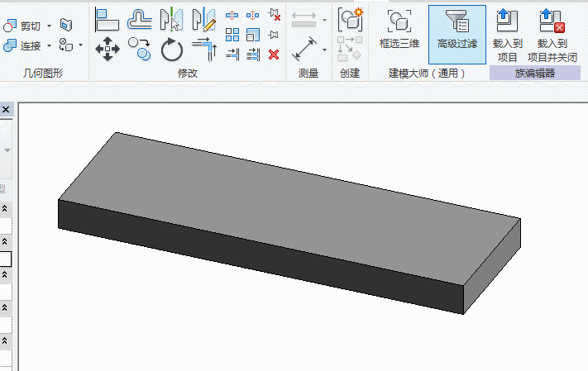Select the Align tool in Modify panel

(x=108, y=18)
